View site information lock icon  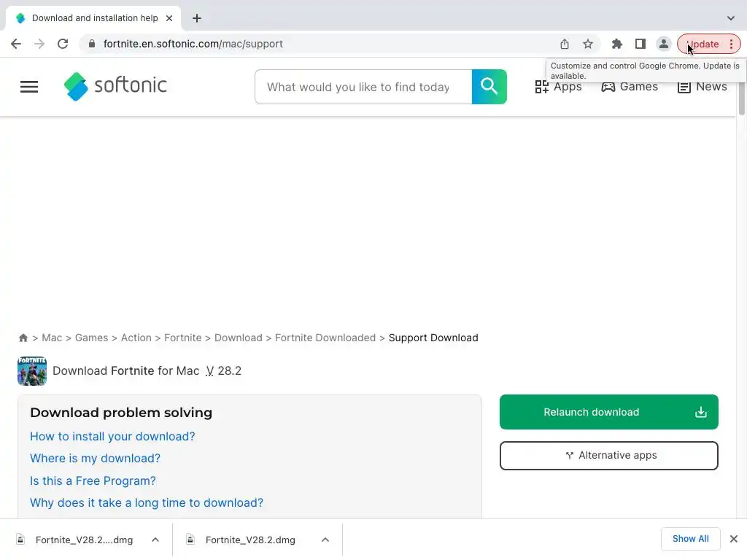click(x=92, y=44)
